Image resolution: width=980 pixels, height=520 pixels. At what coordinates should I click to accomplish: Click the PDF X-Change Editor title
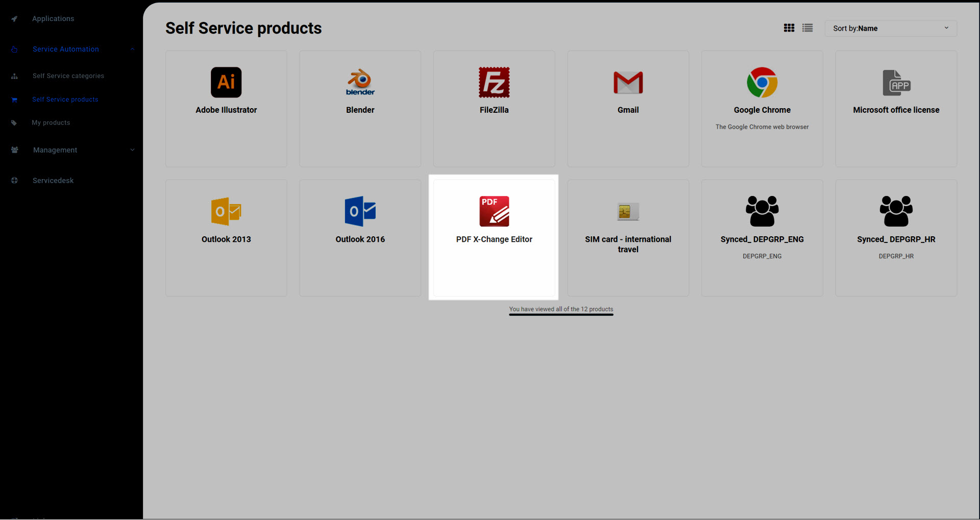[x=494, y=239]
